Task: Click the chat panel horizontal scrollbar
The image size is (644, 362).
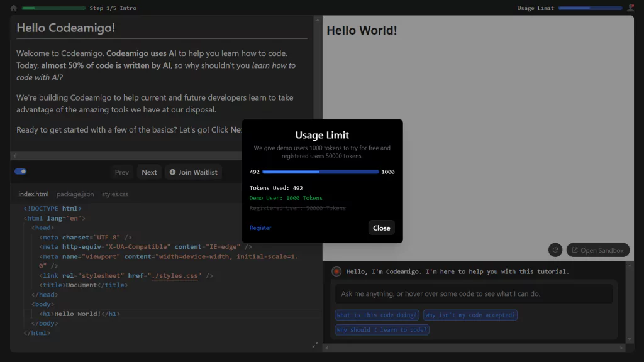Action: click(x=474, y=348)
